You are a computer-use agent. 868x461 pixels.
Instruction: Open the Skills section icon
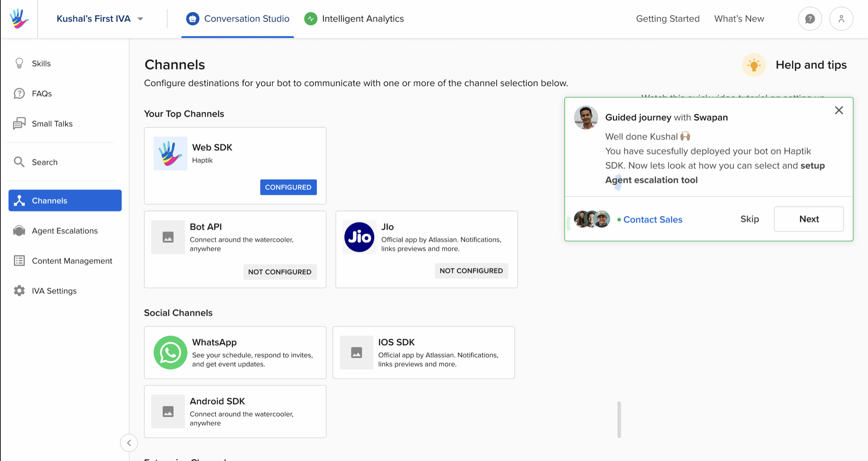pos(19,63)
